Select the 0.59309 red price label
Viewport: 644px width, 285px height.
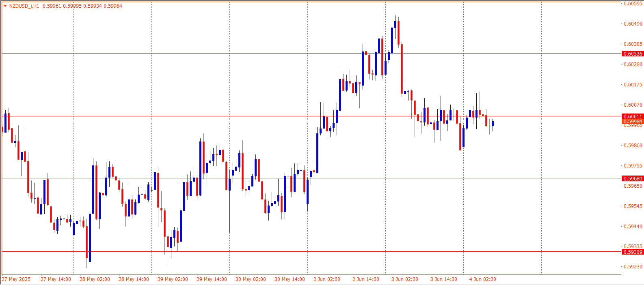tap(633, 252)
